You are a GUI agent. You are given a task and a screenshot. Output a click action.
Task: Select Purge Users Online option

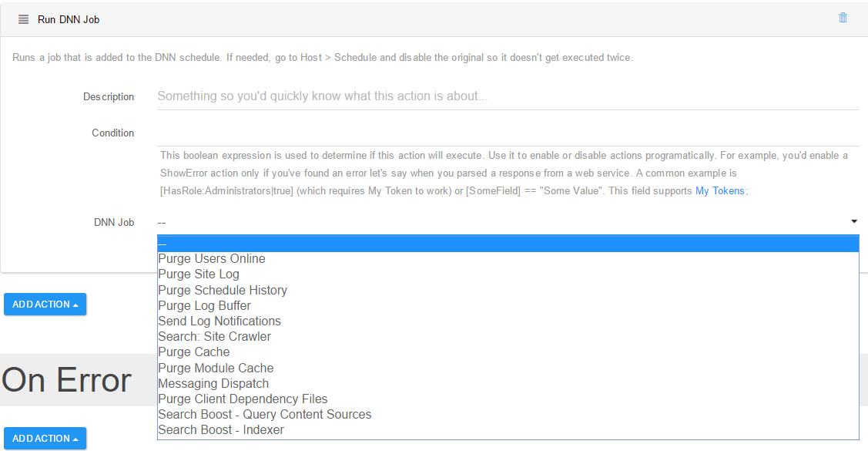pyautogui.click(x=508, y=259)
